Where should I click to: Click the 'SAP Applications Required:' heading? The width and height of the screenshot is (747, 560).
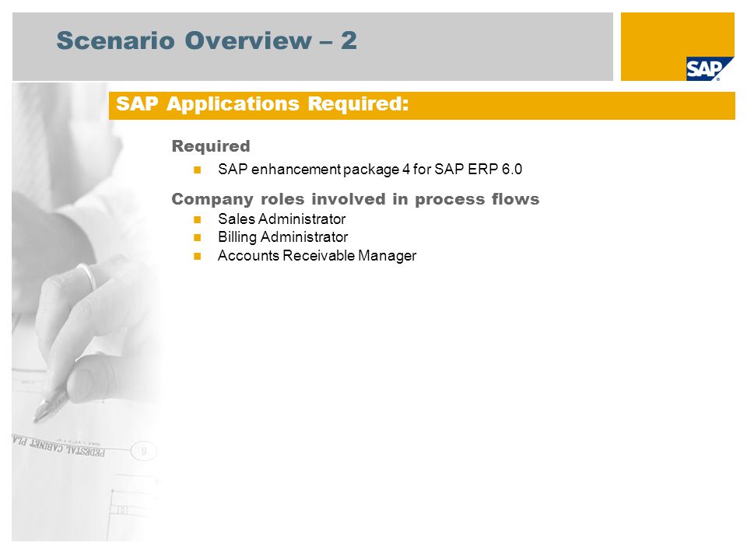[x=262, y=103]
